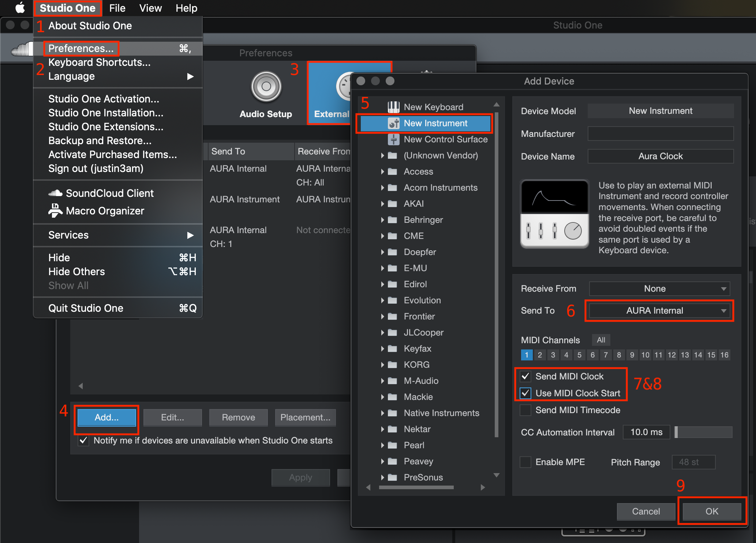Open the Help menu
The height and width of the screenshot is (543, 756).
186,8
